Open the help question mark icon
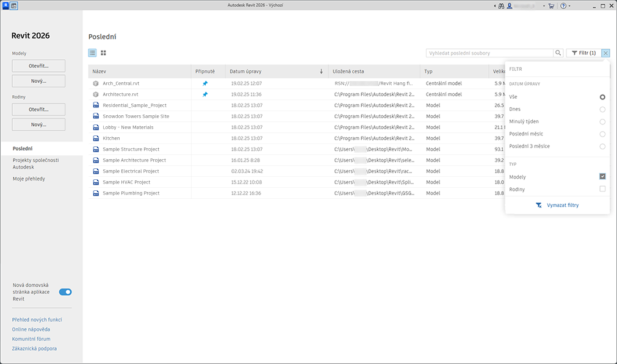617x364 pixels. click(563, 6)
